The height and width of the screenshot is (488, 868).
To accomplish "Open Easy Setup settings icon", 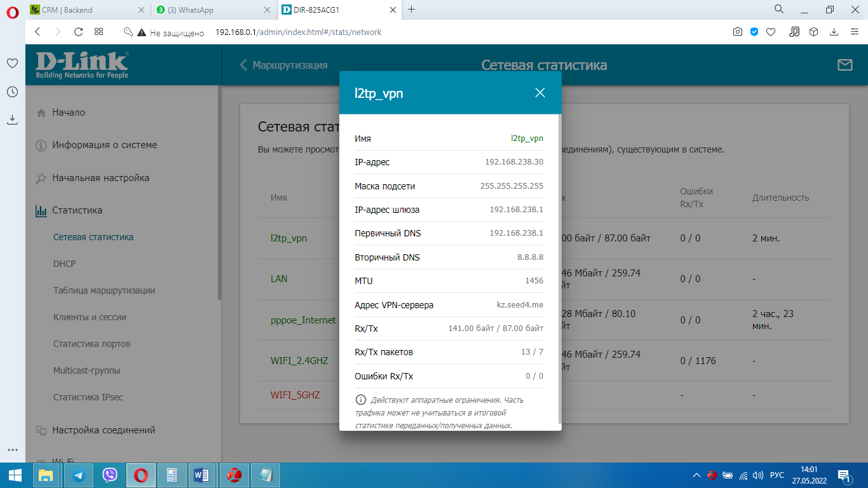I will click(x=854, y=32).
